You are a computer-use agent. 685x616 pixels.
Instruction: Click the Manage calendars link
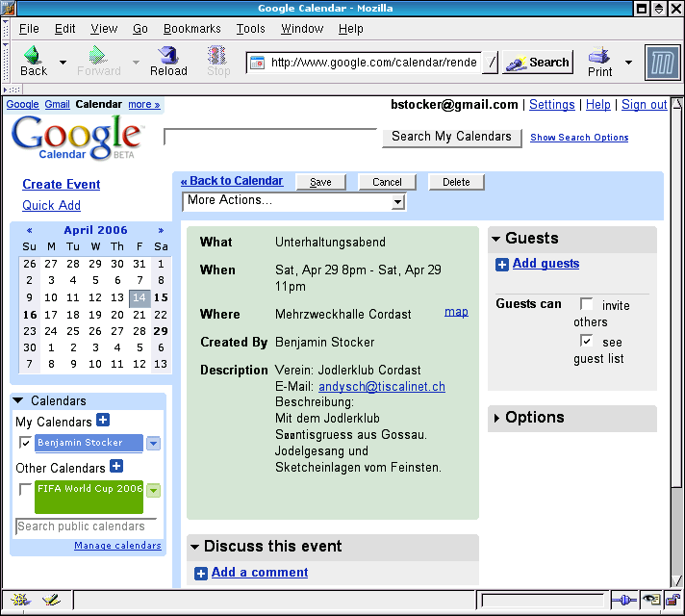tap(117, 546)
